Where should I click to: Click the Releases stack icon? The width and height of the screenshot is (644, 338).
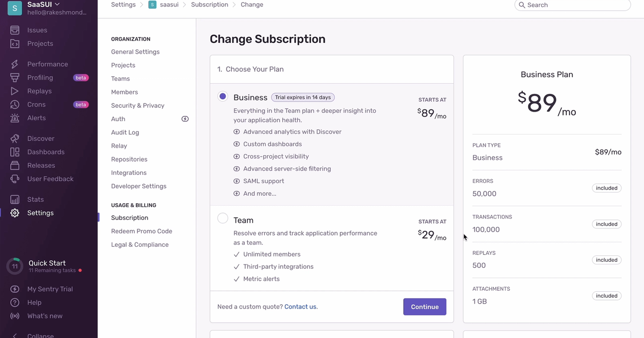pyautogui.click(x=15, y=165)
